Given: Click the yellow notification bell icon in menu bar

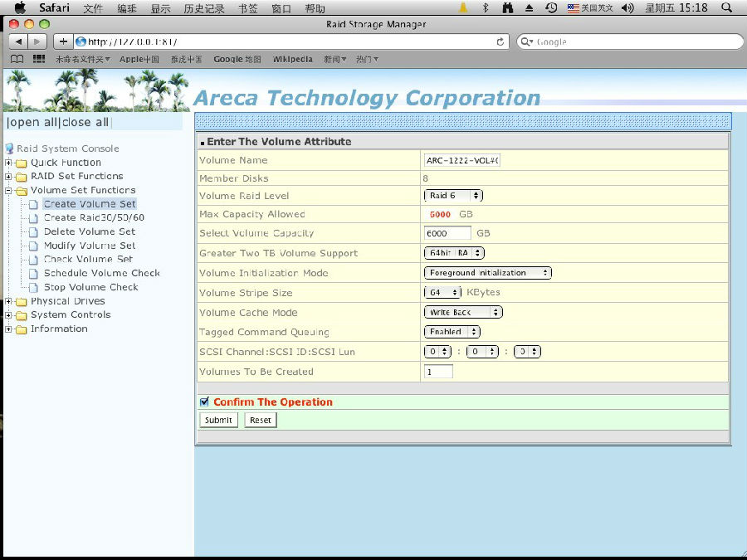Looking at the screenshot, I should pos(463,7).
